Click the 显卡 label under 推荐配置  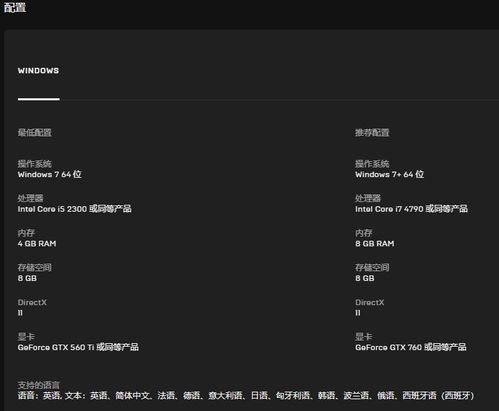tap(364, 337)
